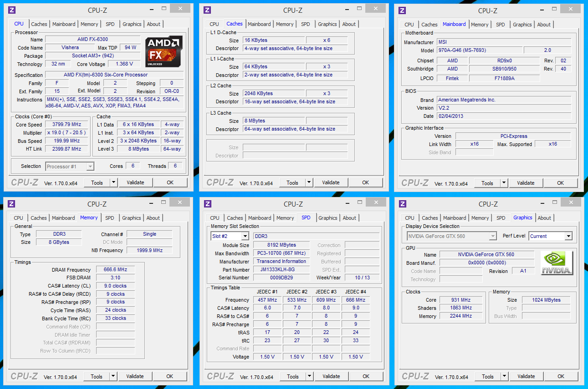Click the Bank Cycle Time 33 clocks value

115,318
